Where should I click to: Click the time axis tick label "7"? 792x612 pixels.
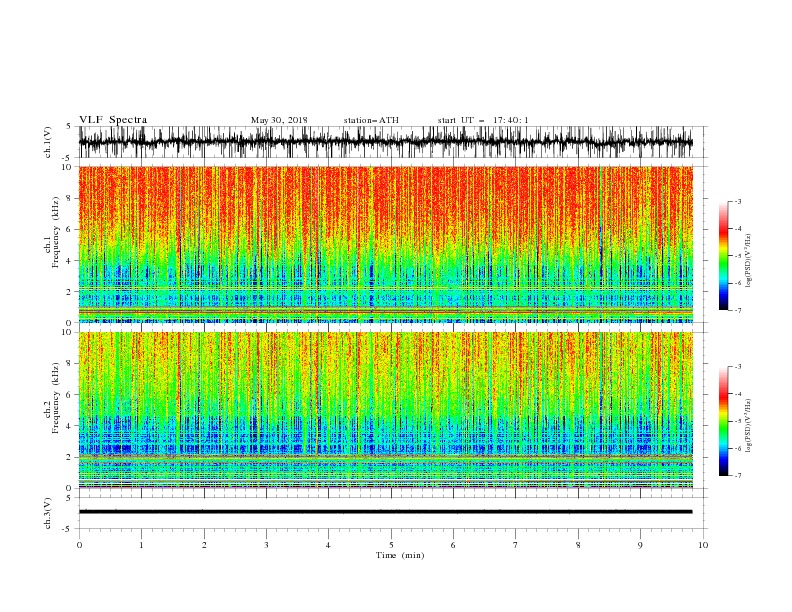tap(516, 545)
